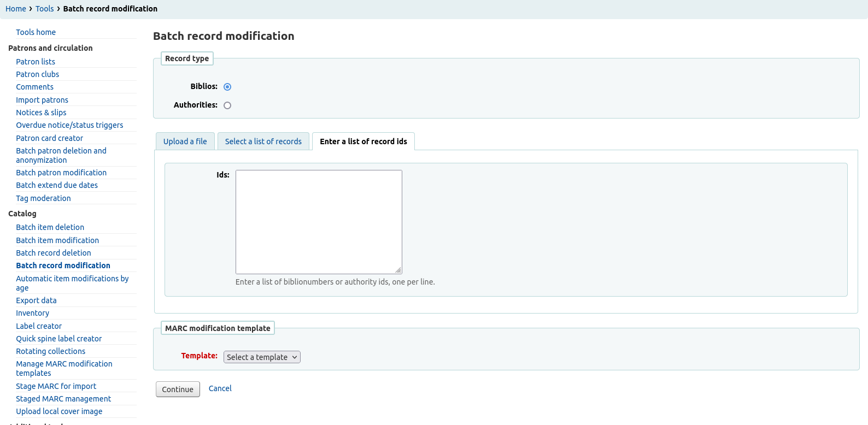Select the Biblios radio button
This screenshot has height=425, width=868.
point(227,87)
